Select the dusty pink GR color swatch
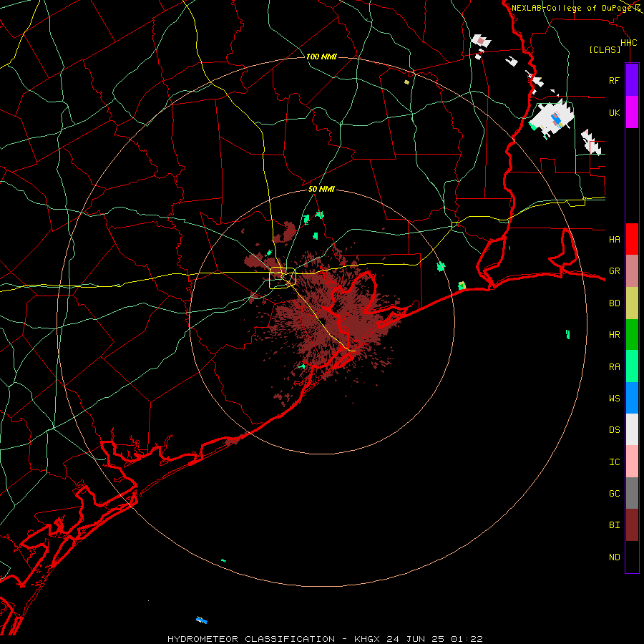The height and width of the screenshot is (644, 644). (x=632, y=271)
